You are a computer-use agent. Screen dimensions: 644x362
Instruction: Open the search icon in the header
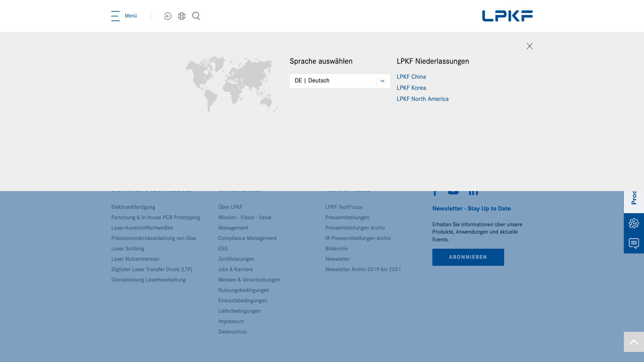click(x=196, y=16)
